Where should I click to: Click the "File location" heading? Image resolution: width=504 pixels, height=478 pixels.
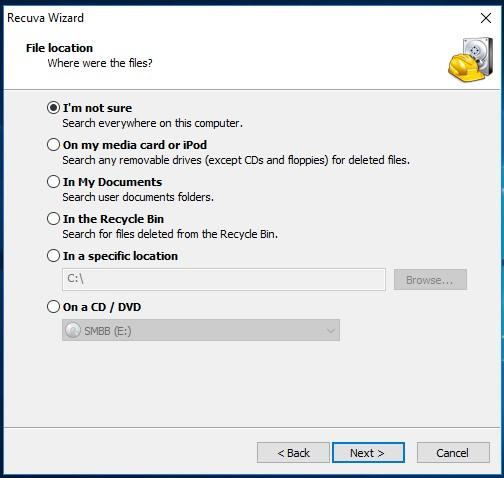pyautogui.click(x=59, y=48)
